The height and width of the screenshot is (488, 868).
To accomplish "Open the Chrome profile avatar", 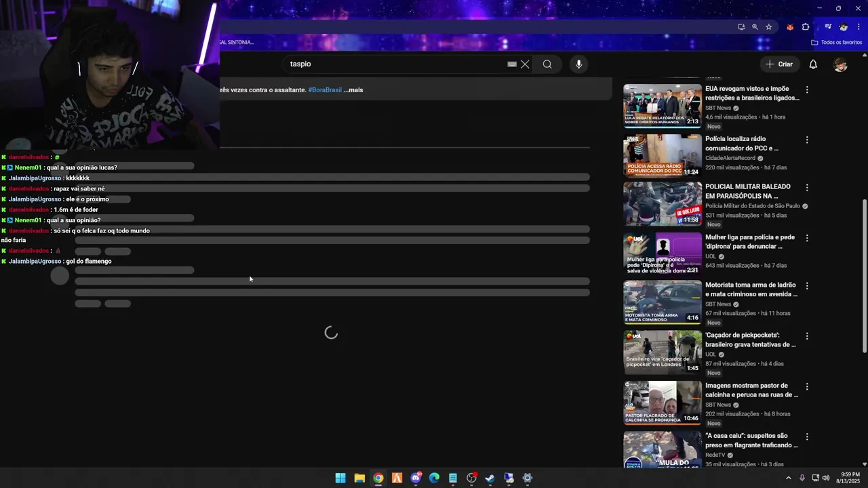I will [844, 27].
